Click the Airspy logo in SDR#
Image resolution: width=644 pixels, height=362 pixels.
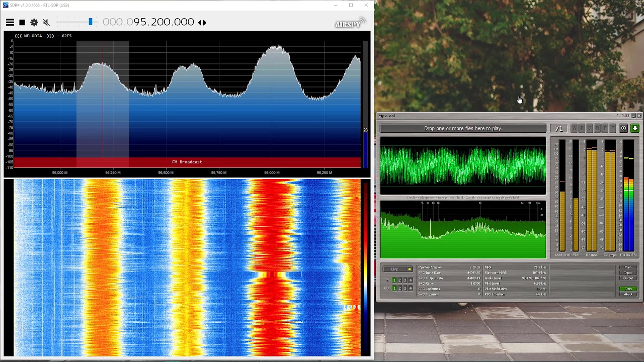350,23
